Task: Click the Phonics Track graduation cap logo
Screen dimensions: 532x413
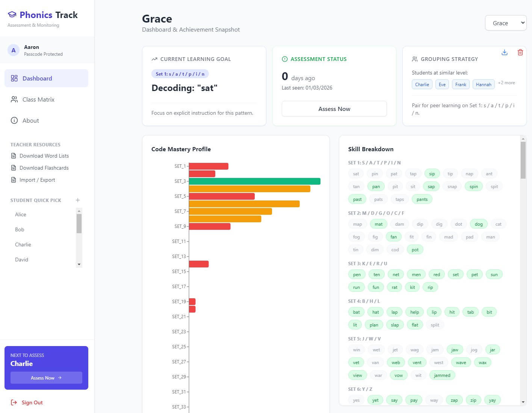Action: coord(12,15)
